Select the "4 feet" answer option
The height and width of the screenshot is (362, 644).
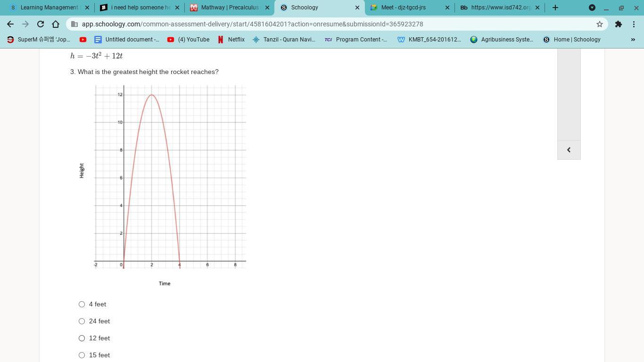point(82,304)
